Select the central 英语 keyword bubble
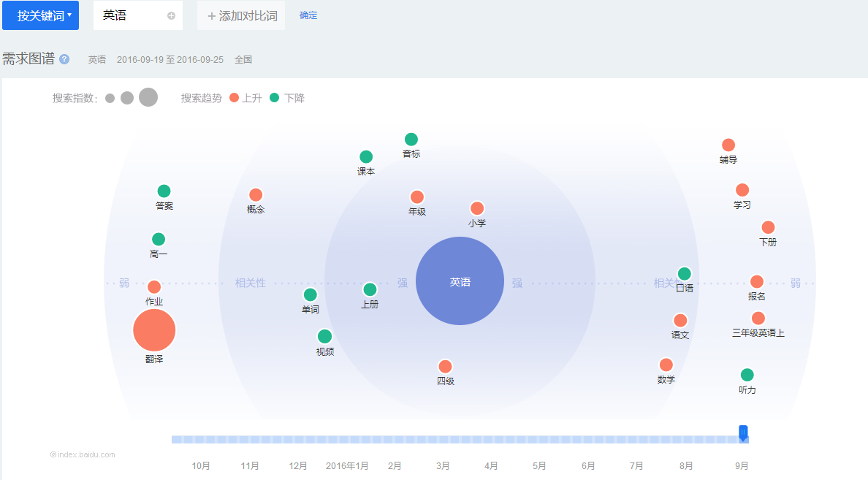This screenshot has width=868, height=480. click(x=460, y=281)
